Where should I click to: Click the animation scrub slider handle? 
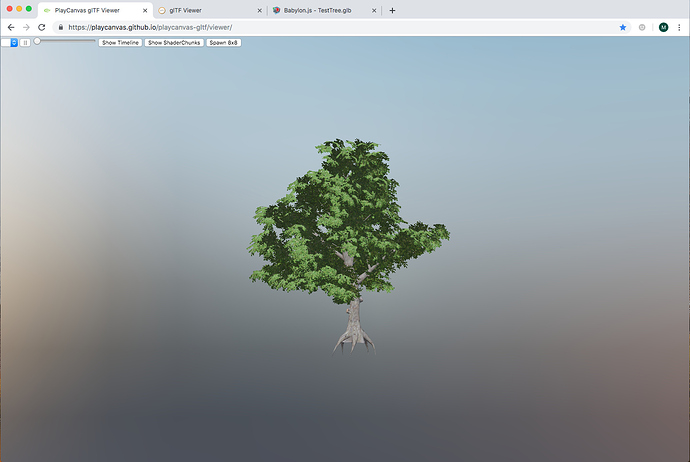point(37,41)
